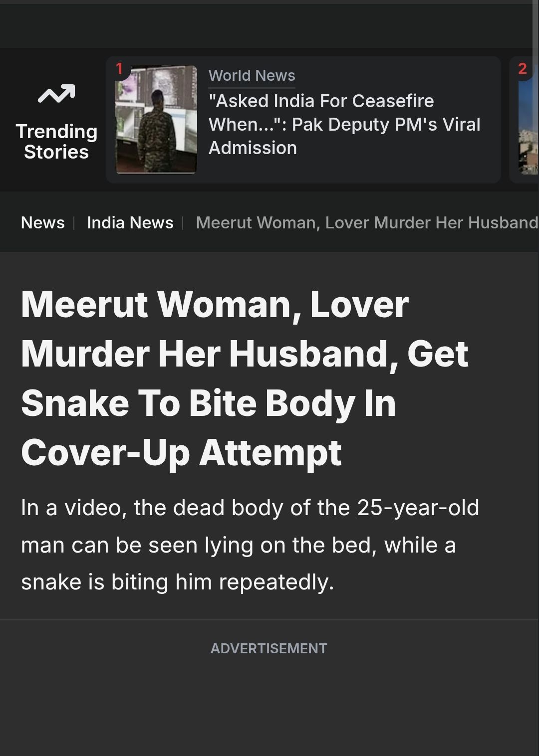Click the red number 1 badge

point(119,68)
